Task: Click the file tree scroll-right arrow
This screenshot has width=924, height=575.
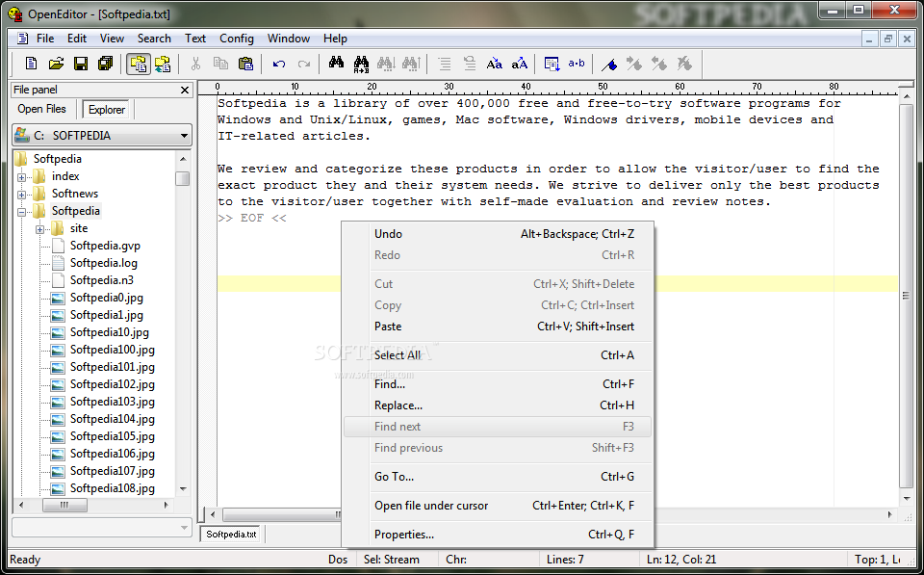Action: (167, 505)
